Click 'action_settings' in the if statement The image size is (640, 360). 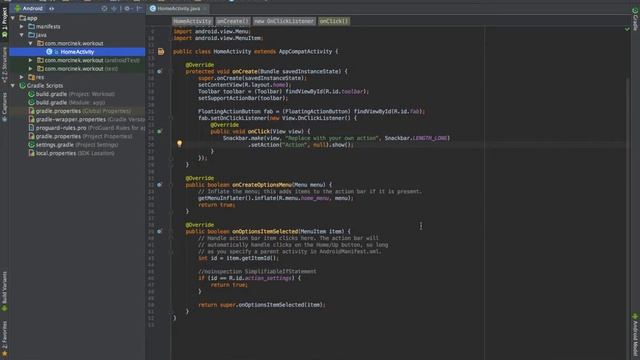(269, 278)
